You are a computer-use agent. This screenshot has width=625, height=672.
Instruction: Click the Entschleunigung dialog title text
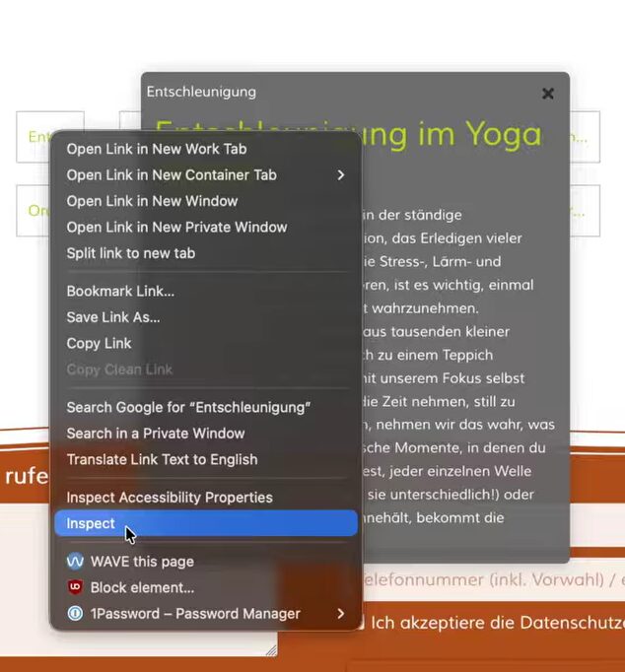201,92
